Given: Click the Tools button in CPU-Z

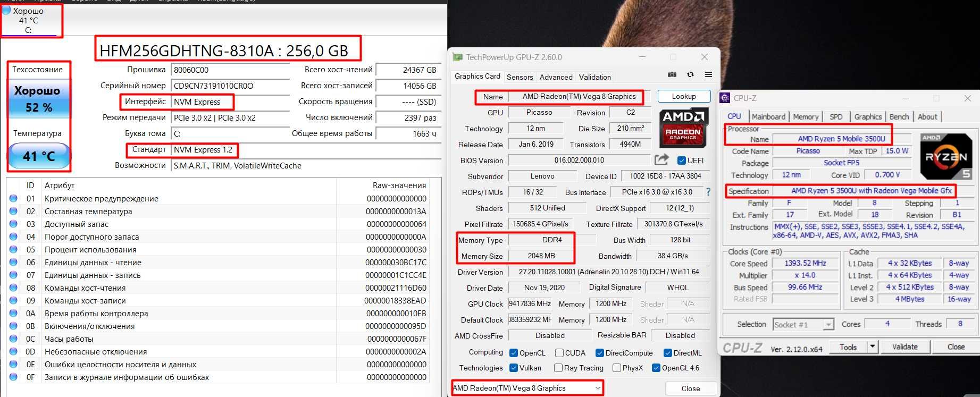Looking at the screenshot, I should click(848, 347).
